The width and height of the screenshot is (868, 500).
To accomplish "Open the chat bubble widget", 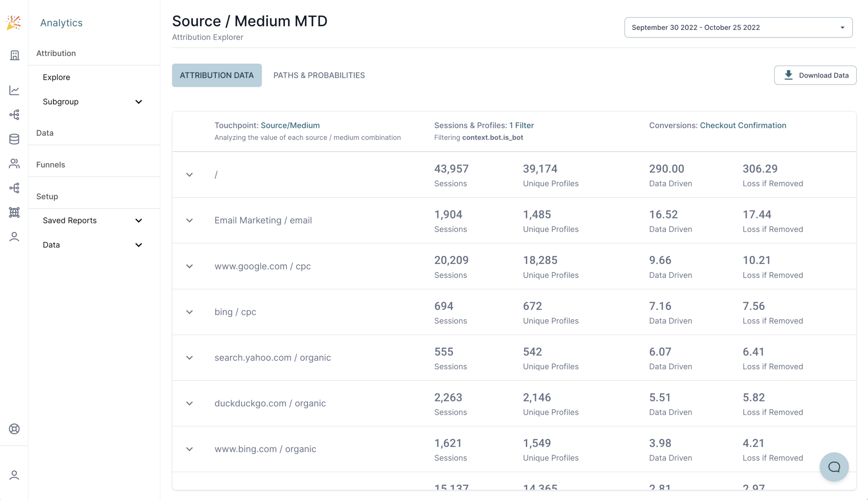I will [x=834, y=467].
